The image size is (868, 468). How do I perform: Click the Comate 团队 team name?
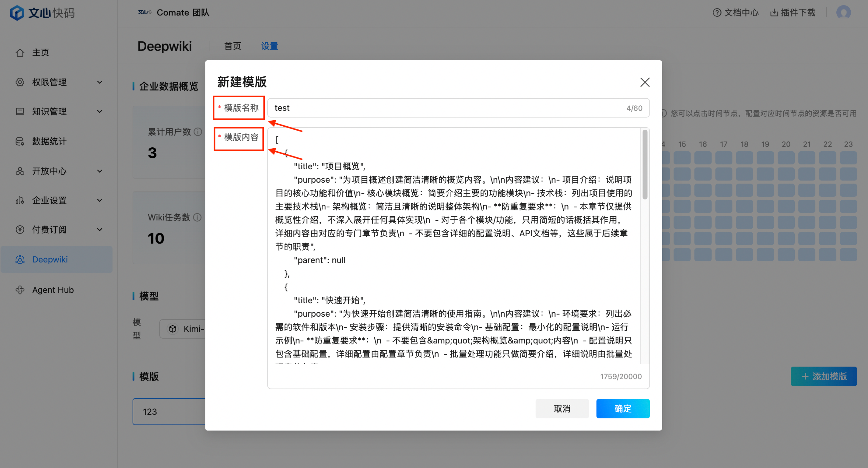click(183, 12)
